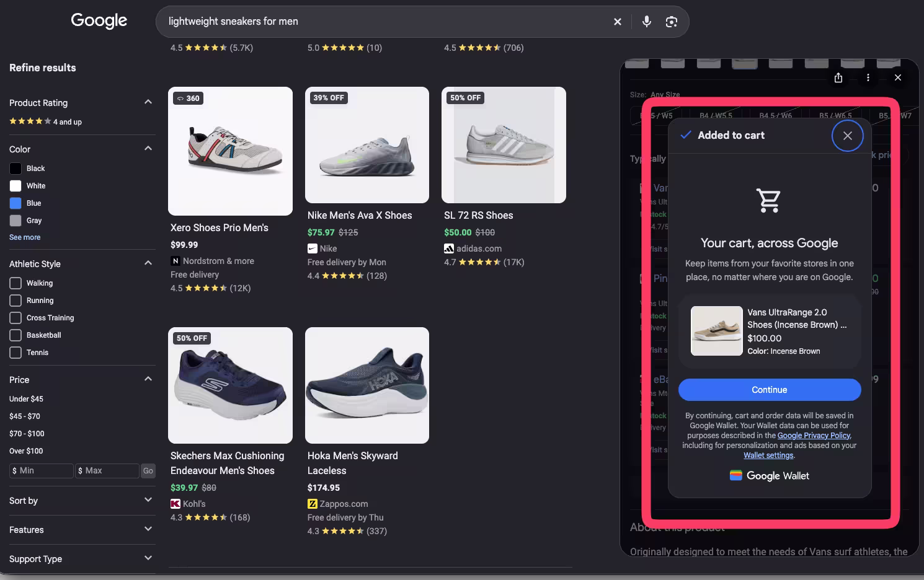Screen dimensions: 924x580
Task: Toggle the Running checkbox
Action: pos(16,301)
